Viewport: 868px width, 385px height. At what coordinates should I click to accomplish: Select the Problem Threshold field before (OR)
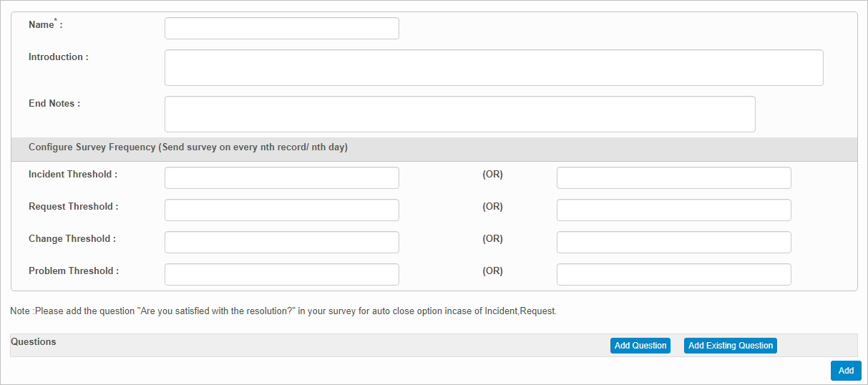click(x=281, y=275)
